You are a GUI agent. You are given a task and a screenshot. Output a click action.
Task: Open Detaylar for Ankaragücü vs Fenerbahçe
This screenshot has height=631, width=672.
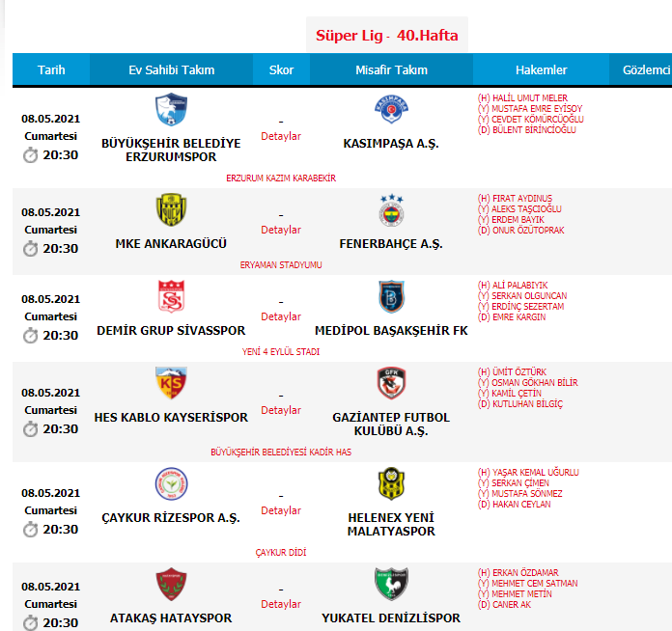click(281, 230)
